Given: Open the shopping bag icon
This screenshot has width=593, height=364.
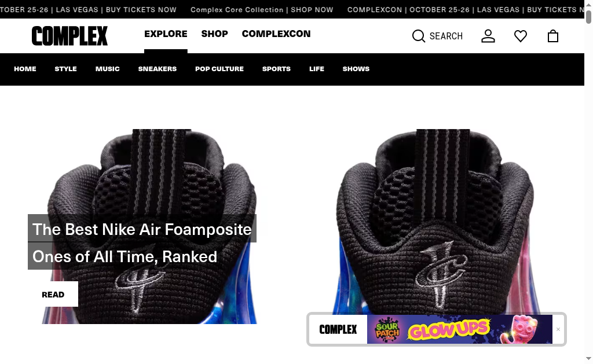Looking at the screenshot, I should [x=553, y=36].
